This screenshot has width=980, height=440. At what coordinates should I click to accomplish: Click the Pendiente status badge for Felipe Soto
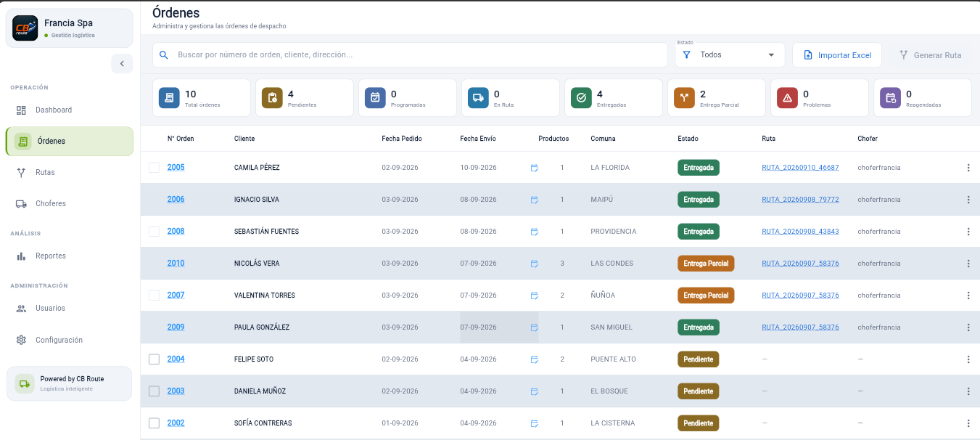pos(698,359)
